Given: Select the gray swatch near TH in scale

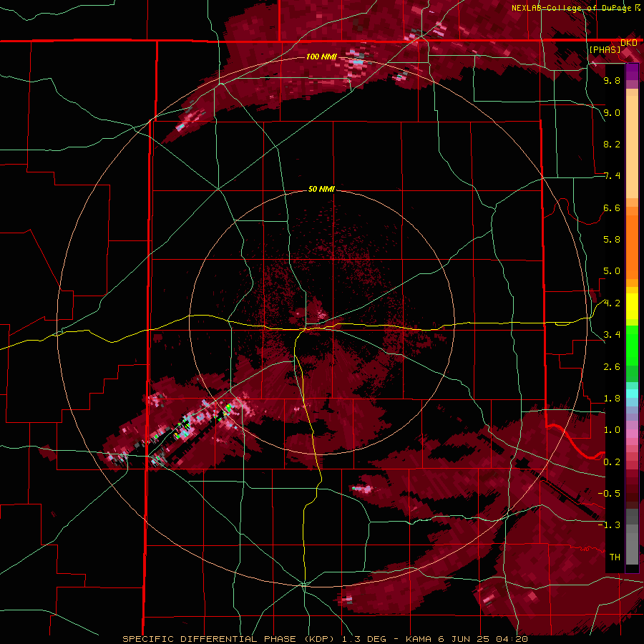Looking at the screenshot, I should (x=632, y=550).
